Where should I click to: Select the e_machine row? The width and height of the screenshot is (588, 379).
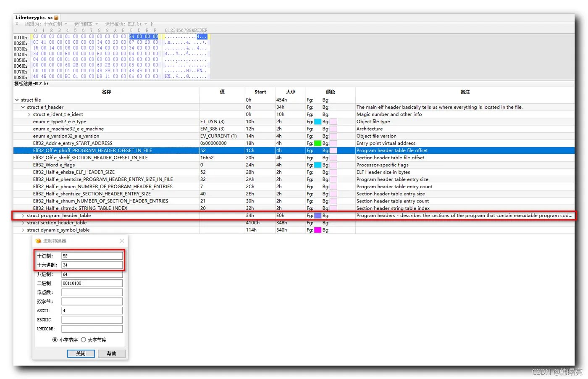[x=294, y=129]
